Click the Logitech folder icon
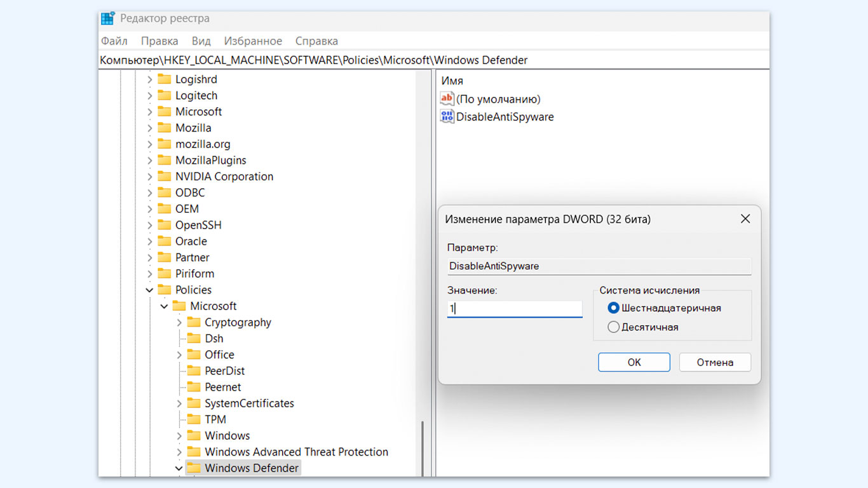Image resolution: width=868 pixels, height=488 pixels. click(165, 95)
